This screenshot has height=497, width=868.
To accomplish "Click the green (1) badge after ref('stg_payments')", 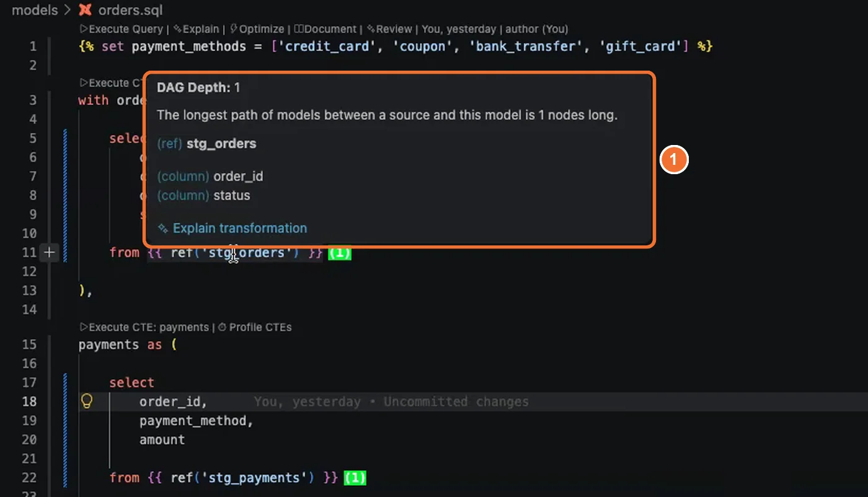I will [355, 478].
